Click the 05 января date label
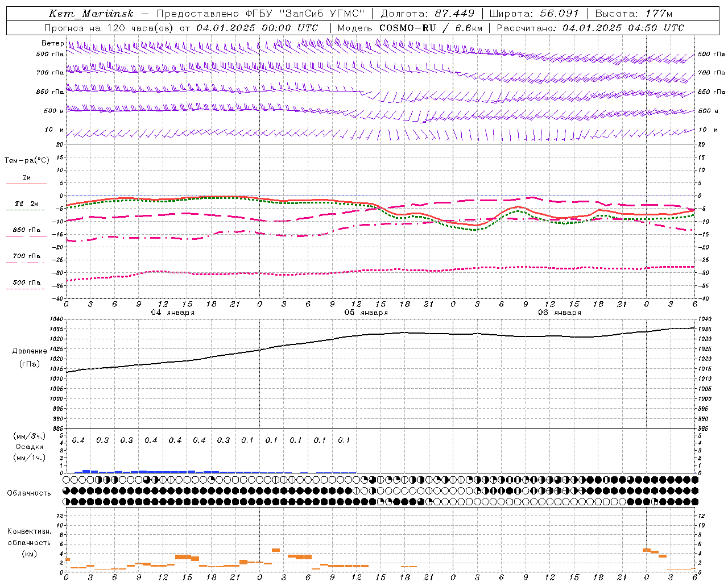The height and width of the screenshot is (582, 728). pos(366,313)
